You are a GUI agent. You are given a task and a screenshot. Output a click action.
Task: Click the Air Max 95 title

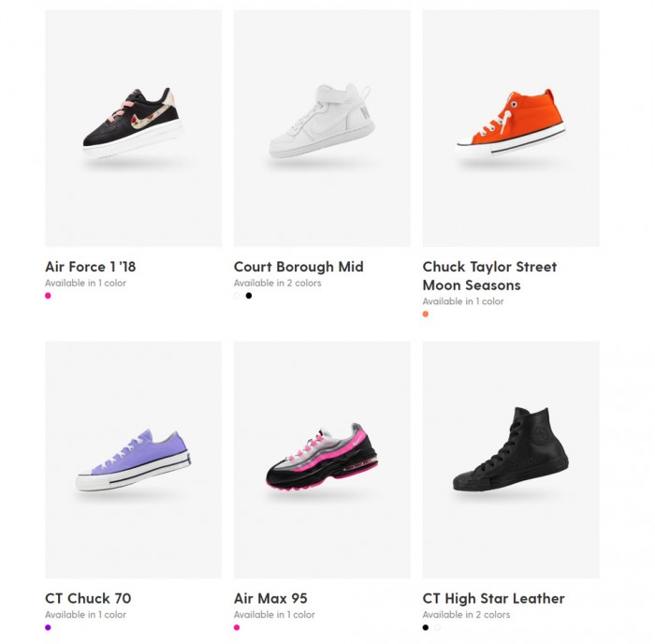270,598
